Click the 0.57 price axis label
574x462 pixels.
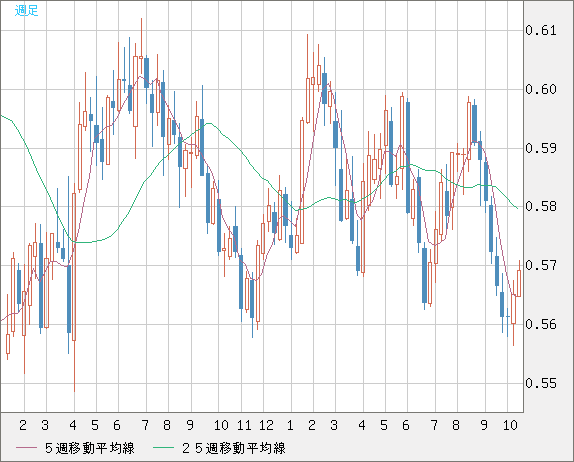pos(541,265)
